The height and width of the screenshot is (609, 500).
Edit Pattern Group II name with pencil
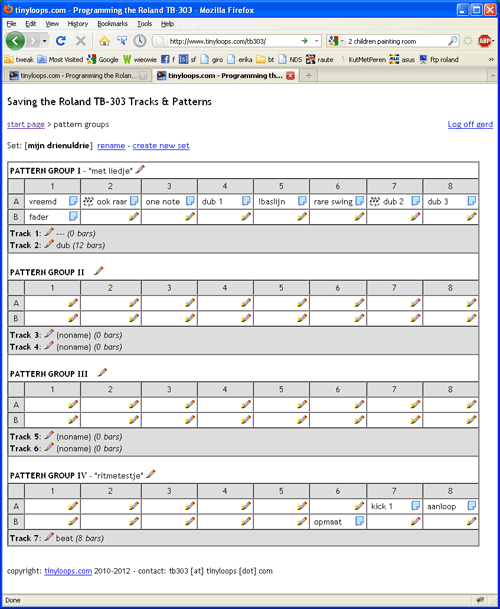click(x=99, y=271)
